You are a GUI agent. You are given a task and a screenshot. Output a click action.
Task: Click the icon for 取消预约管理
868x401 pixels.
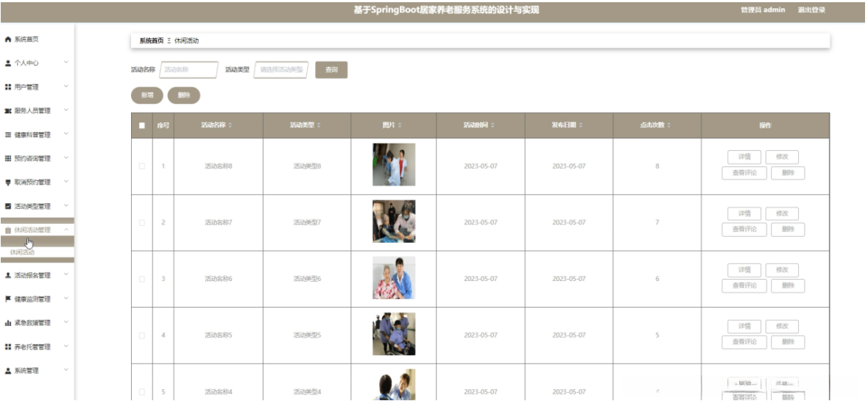[x=8, y=182]
